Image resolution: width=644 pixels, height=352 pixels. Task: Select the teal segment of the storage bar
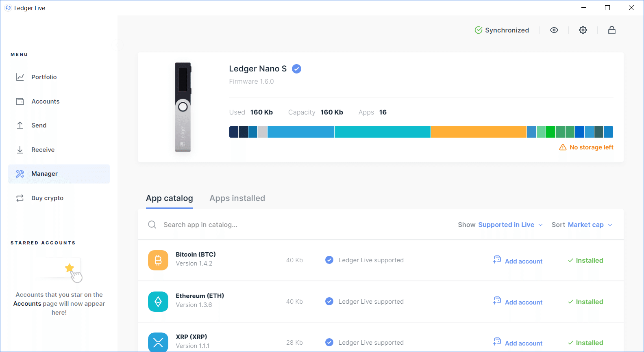383,132
